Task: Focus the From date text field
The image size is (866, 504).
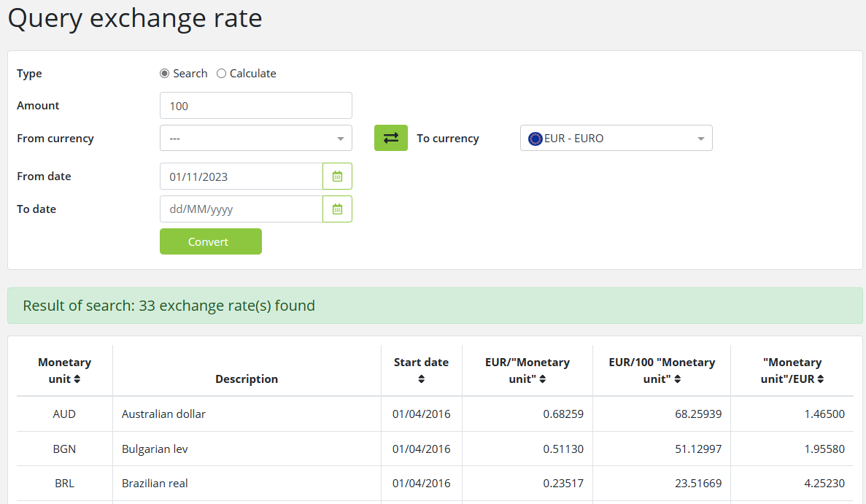Action: point(241,177)
